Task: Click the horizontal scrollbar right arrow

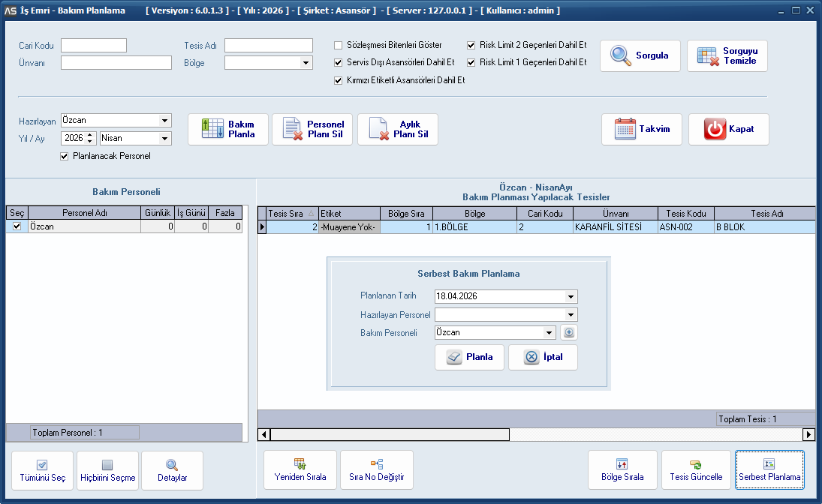Action: tap(808, 434)
